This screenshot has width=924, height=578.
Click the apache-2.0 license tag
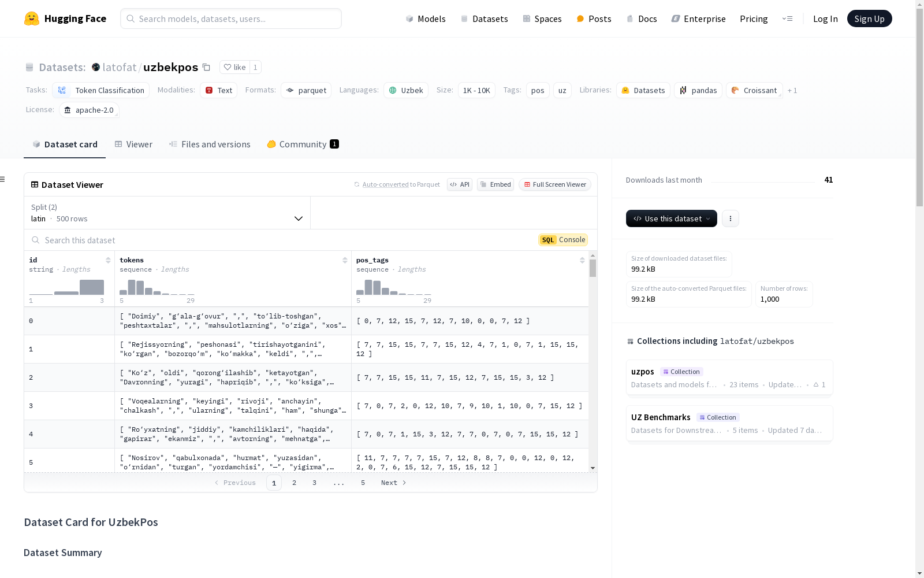coord(89,110)
